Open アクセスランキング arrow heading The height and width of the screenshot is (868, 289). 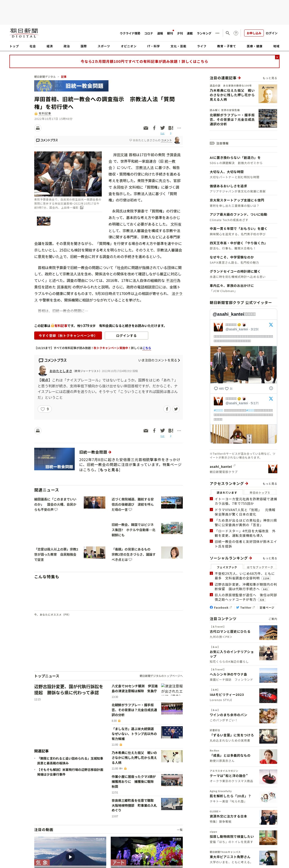click(x=229, y=484)
